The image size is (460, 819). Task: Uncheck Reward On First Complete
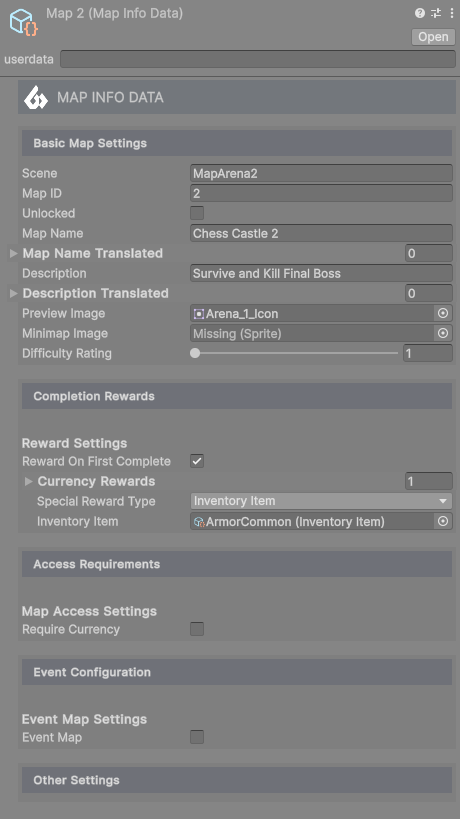click(197, 461)
